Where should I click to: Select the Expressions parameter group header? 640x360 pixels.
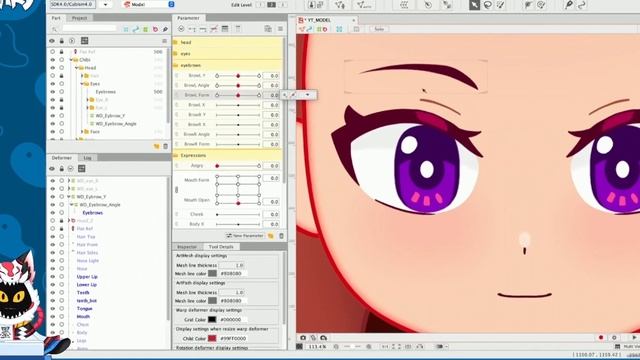228,156
